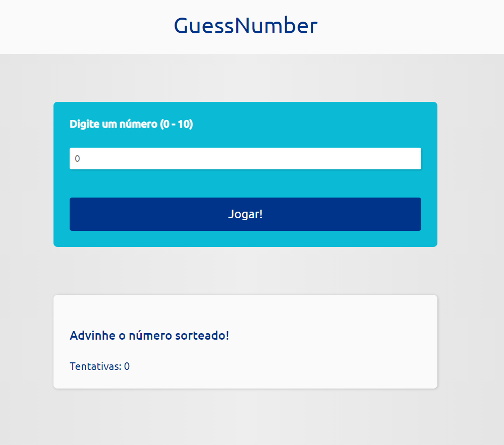Click the label Digite um número (0 - 10)
Viewport: 504px width, 445px height.
coord(131,123)
